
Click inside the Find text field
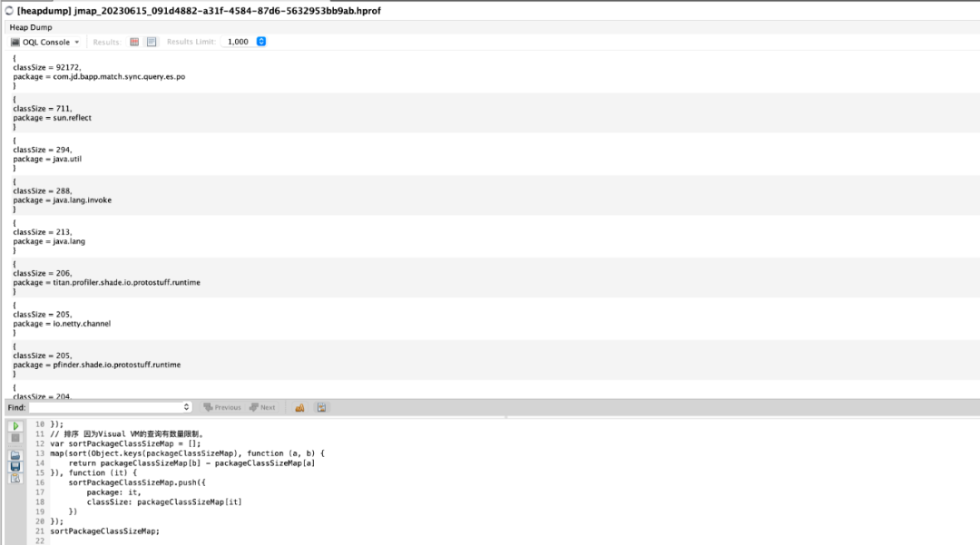coord(106,407)
